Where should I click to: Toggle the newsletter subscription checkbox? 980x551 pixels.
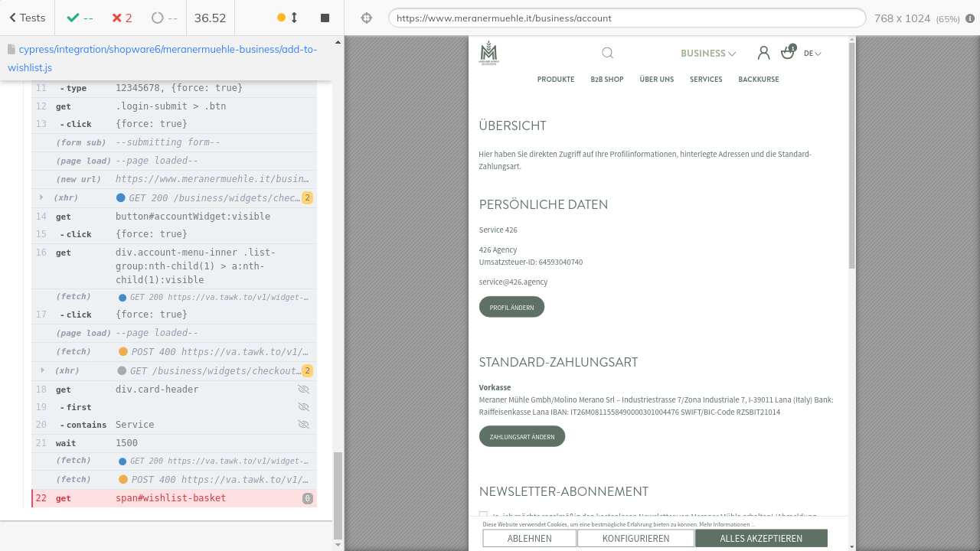point(483,515)
